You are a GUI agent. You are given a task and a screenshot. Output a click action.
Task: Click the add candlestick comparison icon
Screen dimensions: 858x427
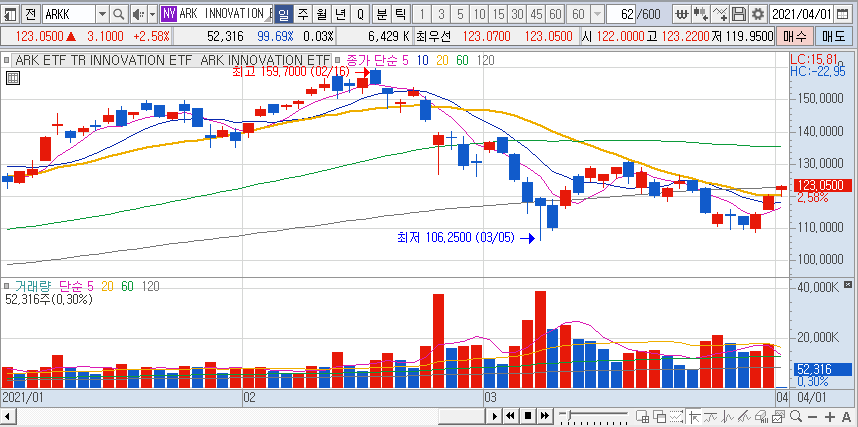(x=700, y=14)
